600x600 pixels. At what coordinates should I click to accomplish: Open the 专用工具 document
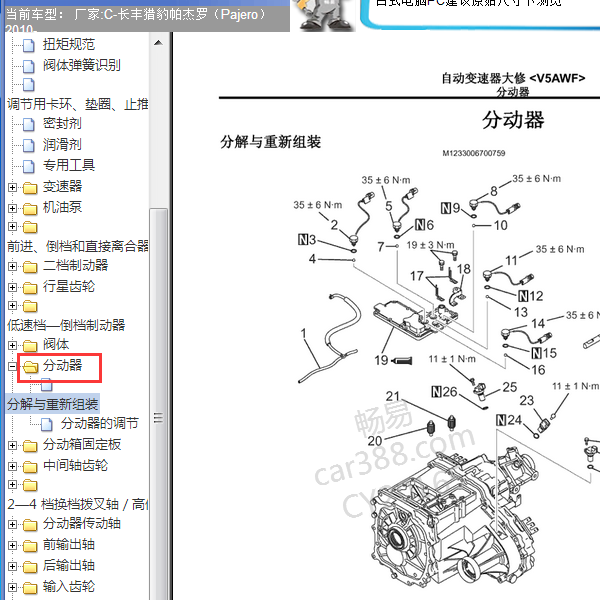[x=68, y=165]
